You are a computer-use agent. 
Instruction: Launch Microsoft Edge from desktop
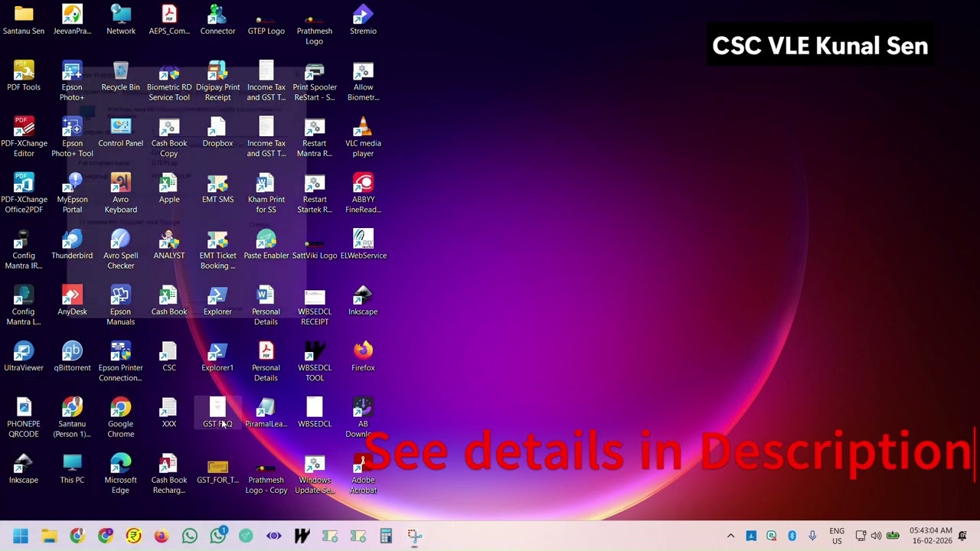pos(121,474)
